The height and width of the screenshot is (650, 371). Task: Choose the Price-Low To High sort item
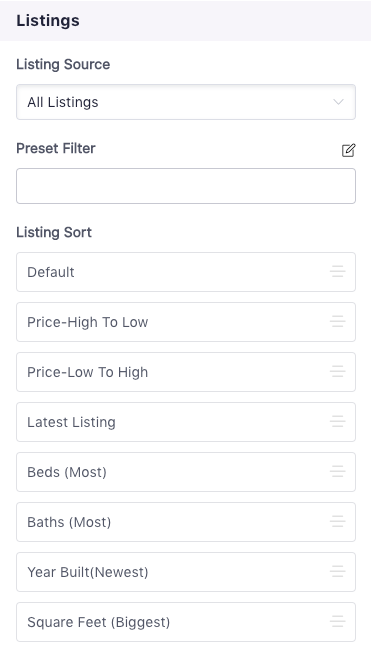point(186,372)
